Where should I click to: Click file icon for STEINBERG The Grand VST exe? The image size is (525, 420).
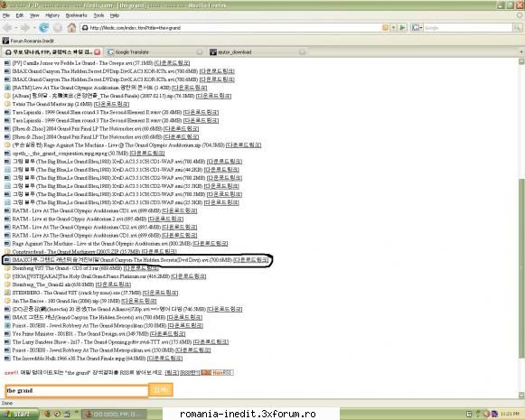(x=7, y=293)
